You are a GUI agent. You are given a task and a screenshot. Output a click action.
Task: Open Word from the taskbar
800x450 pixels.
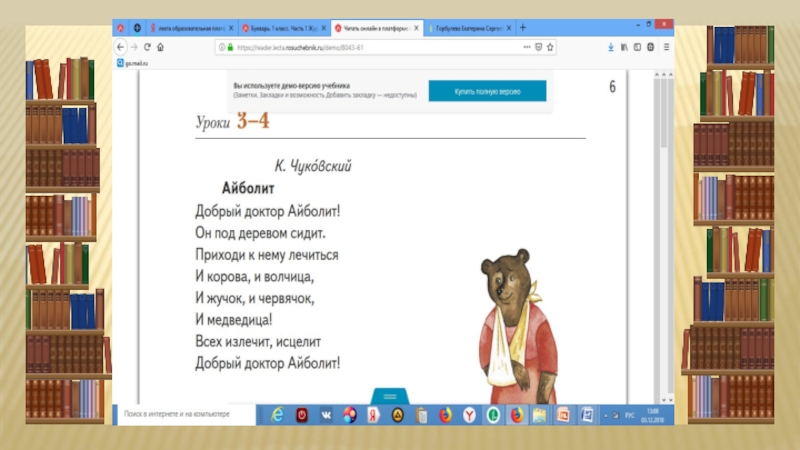pos(587,415)
